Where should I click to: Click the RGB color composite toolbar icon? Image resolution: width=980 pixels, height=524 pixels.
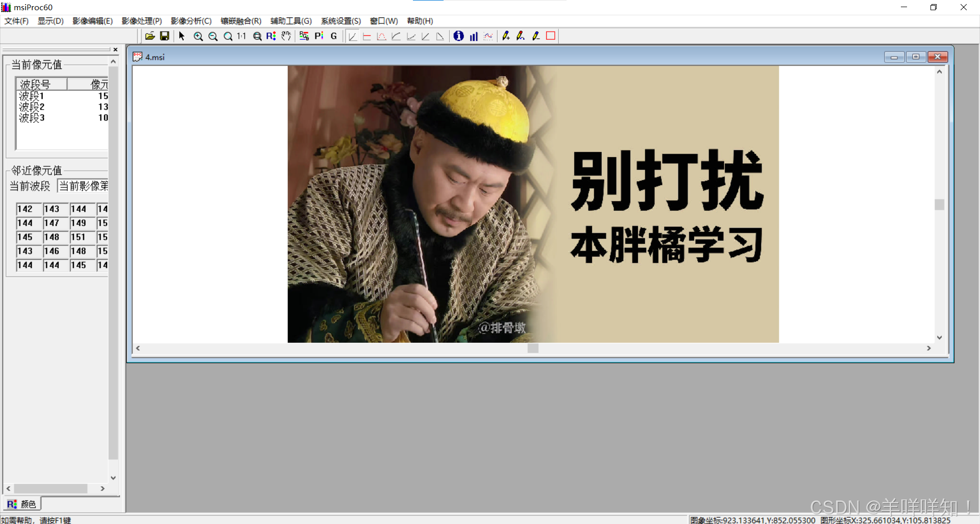click(x=271, y=36)
